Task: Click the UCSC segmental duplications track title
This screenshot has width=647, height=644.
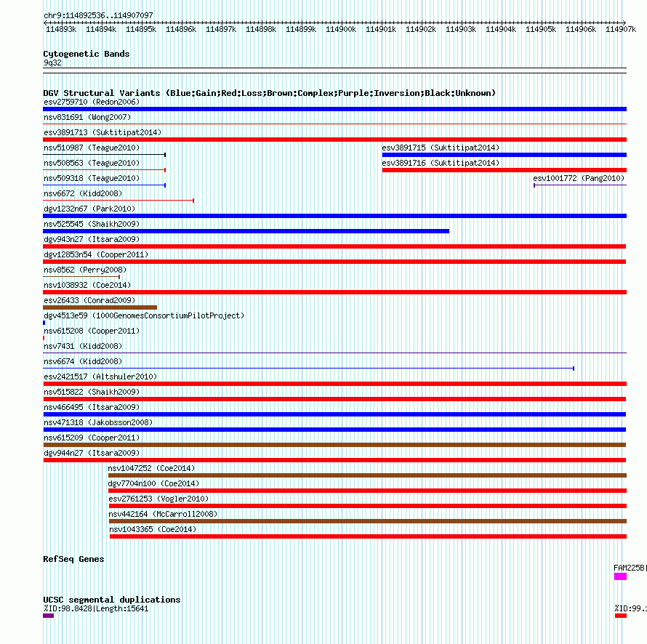Action: (x=112, y=600)
